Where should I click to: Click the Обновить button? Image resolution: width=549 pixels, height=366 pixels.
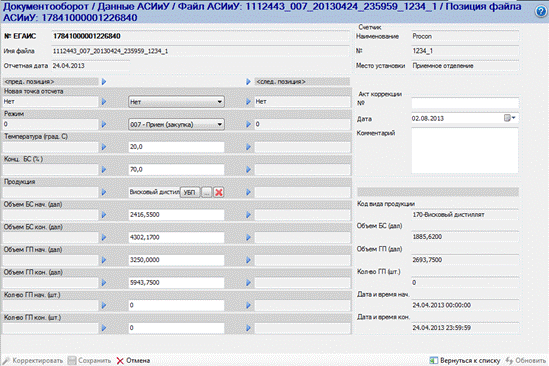click(526, 360)
